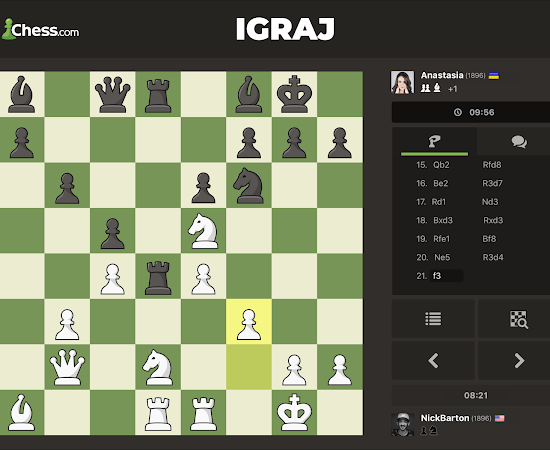Select the white bishop on a1

click(x=21, y=412)
